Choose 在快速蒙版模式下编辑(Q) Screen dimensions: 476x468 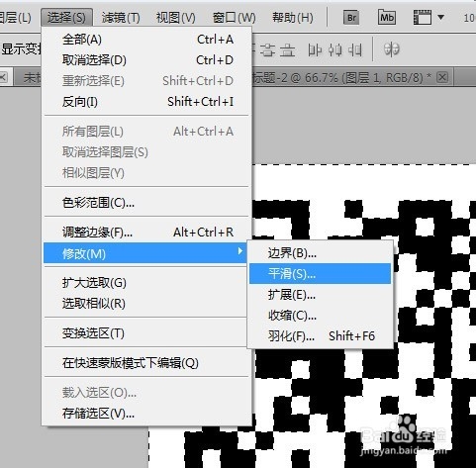click(145, 363)
